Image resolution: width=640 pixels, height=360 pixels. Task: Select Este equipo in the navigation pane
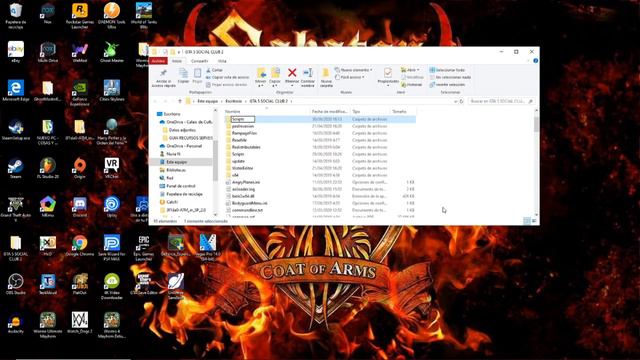click(x=176, y=162)
